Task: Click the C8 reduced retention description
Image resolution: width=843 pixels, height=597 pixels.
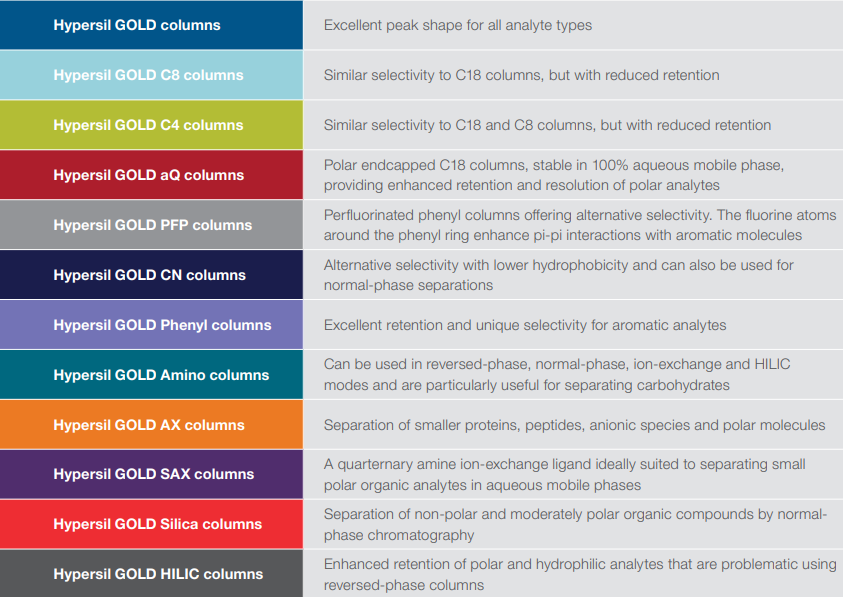Action: [521, 75]
